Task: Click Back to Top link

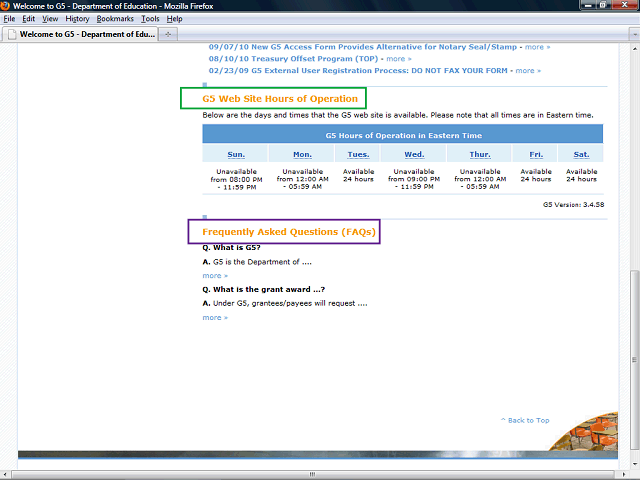Action: [525, 420]
